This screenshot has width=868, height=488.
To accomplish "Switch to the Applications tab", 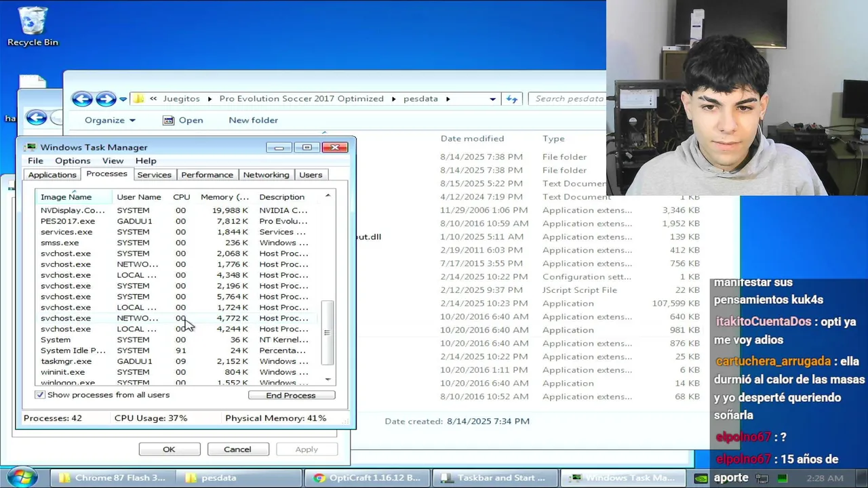I will click(x=52, y=175).
